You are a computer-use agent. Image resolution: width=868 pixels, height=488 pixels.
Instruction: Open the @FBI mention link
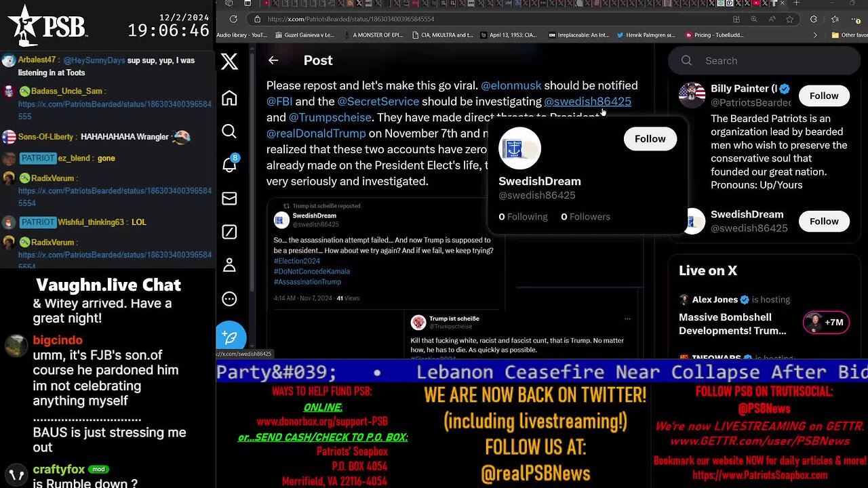[x=279, y=102]
